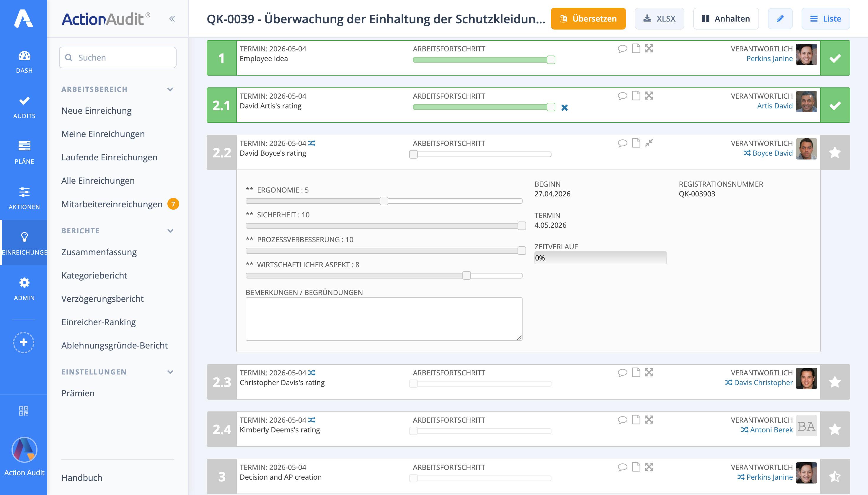
Task: Open document icon on David Artis's rating
Action: 636,95
